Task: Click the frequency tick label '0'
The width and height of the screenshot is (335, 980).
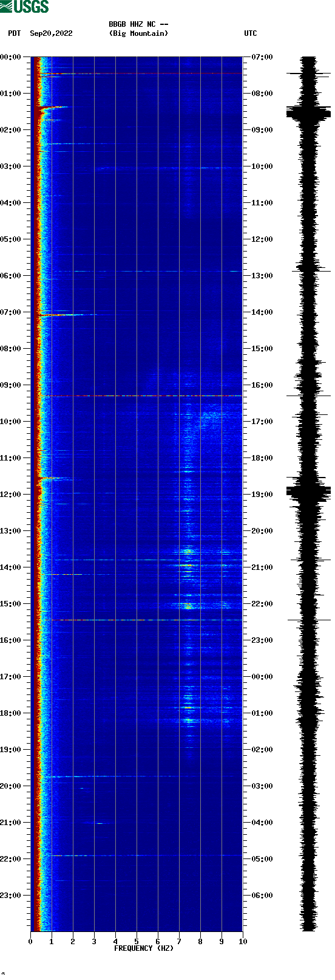Action: point(30,942)
